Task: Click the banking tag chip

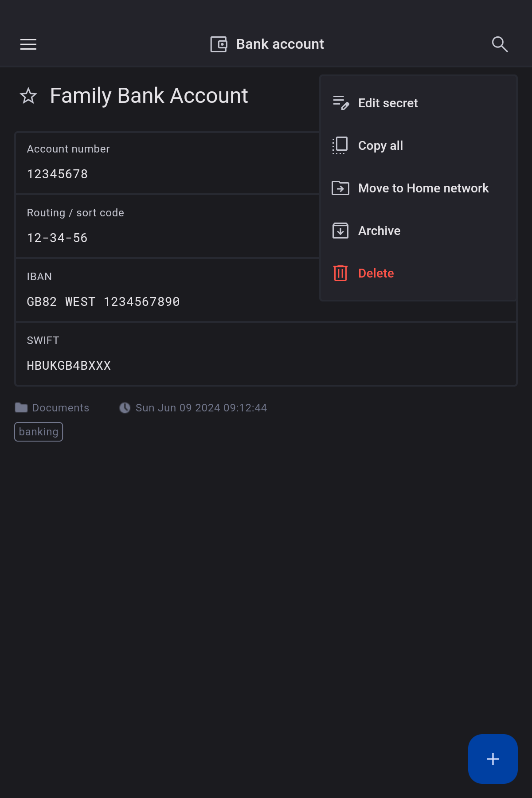Action: [39, 432]
